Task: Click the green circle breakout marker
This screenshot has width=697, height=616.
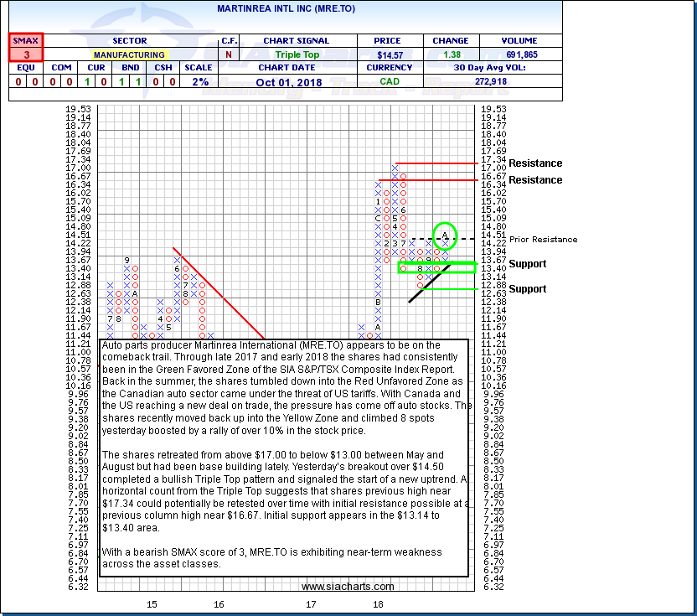Action: [446, 235]
